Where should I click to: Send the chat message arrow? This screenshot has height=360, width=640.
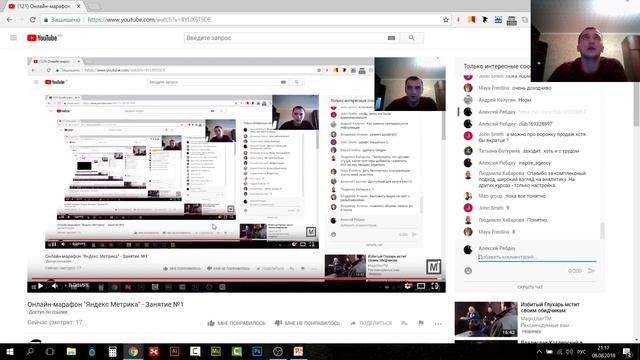coord(591,271)
